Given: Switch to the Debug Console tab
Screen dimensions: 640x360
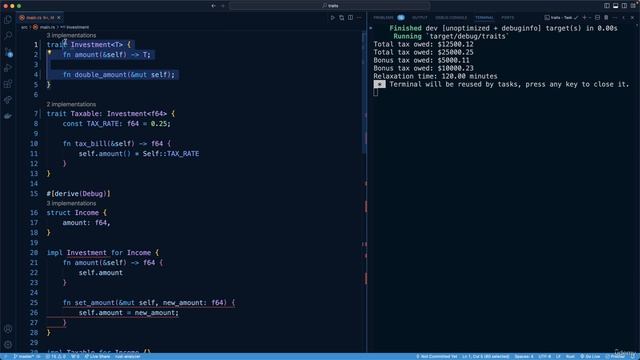Looking at the screenshot, I should [451, 18].
